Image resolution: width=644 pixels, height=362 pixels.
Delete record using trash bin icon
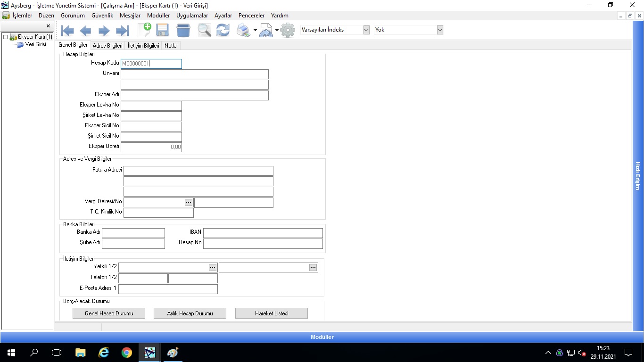pos(183,31)
